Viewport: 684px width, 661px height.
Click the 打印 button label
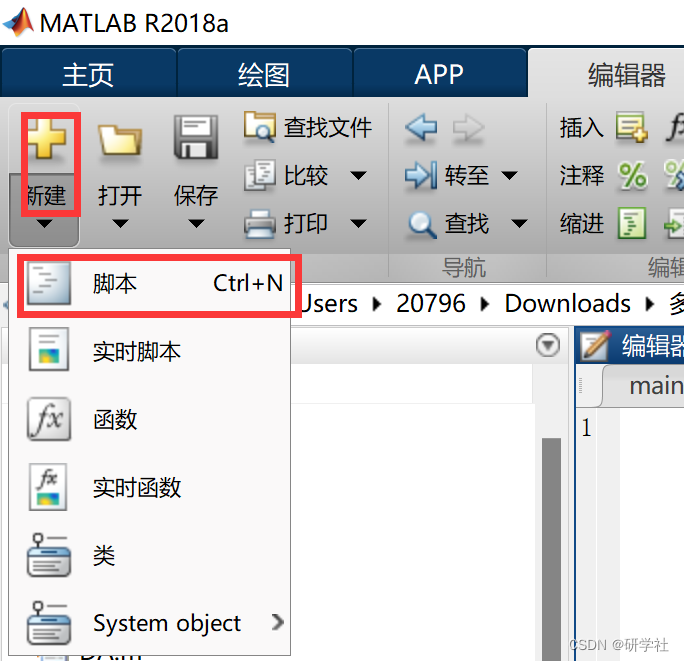pyautogui.click(x=306, y=224)
